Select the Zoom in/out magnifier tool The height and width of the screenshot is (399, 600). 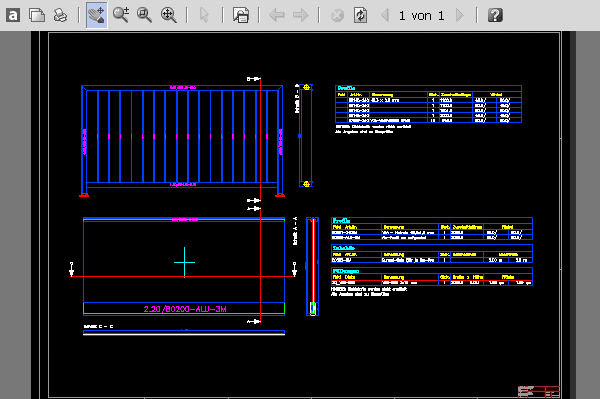point(121,15)
